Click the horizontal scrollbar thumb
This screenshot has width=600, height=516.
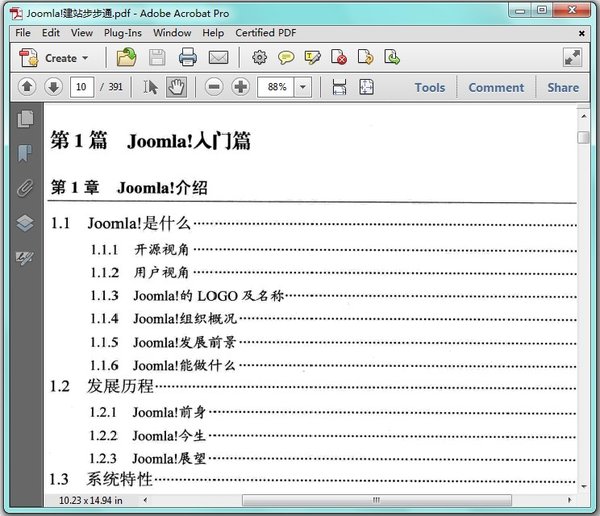point(377,500)
